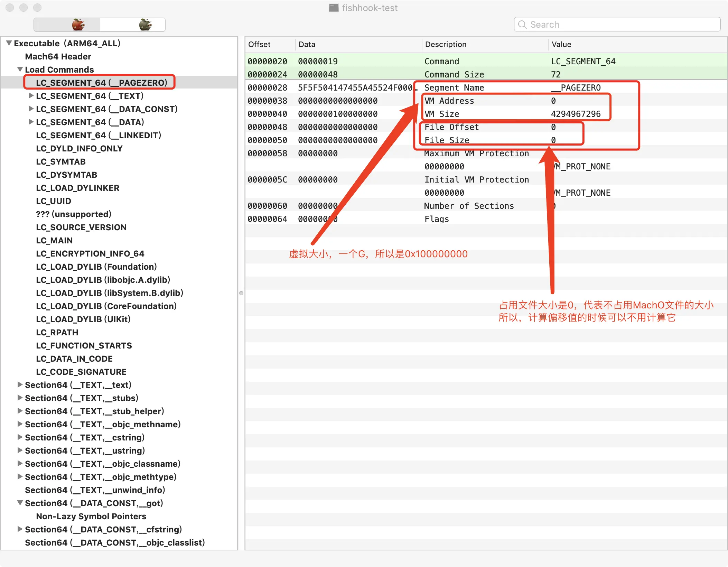Click the magnifier icon in Search field
This screenshot has height=567, width=728.
522,25
